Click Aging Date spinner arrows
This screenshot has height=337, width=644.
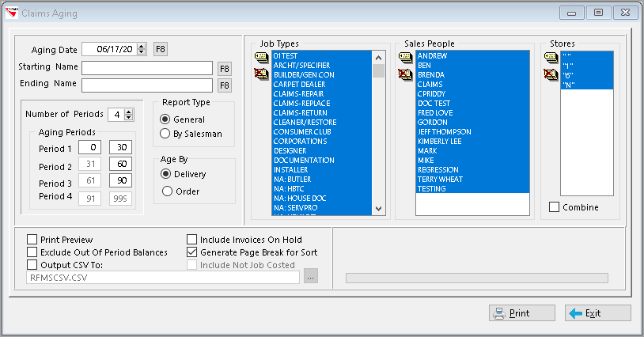pyautogui.click(x=142, y=49)
